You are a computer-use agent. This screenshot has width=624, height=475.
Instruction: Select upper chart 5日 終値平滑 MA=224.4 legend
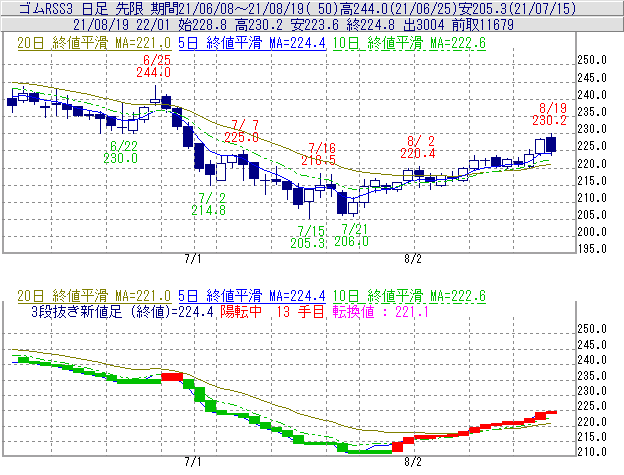[x=252, y=43]
